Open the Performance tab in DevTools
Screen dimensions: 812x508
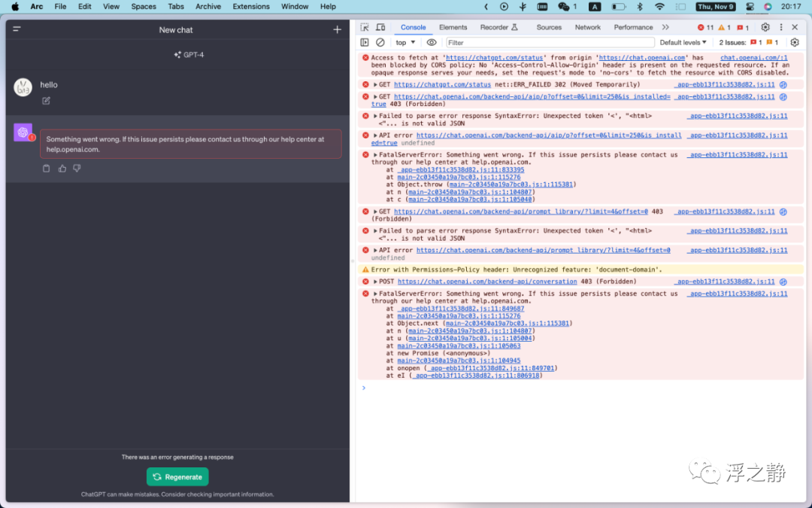point(633,27)
